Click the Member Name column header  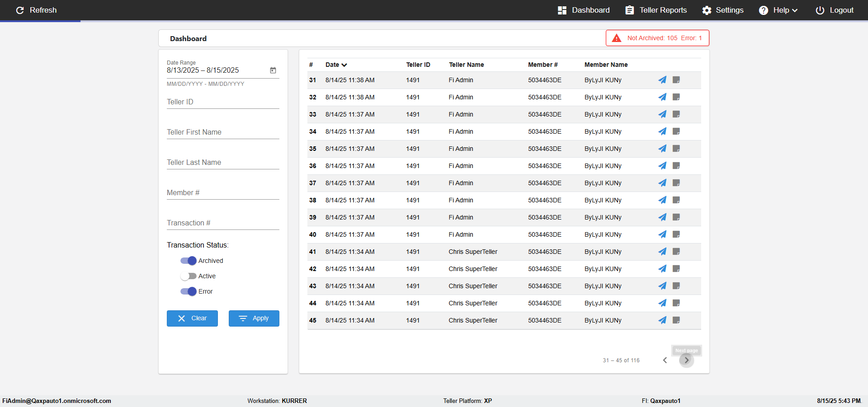coord(606,65)
